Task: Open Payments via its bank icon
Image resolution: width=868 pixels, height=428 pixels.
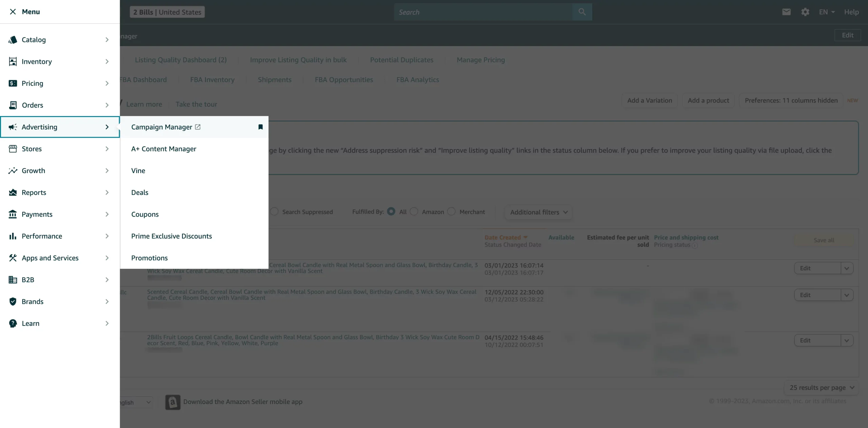Action: [x=13, y=214]
